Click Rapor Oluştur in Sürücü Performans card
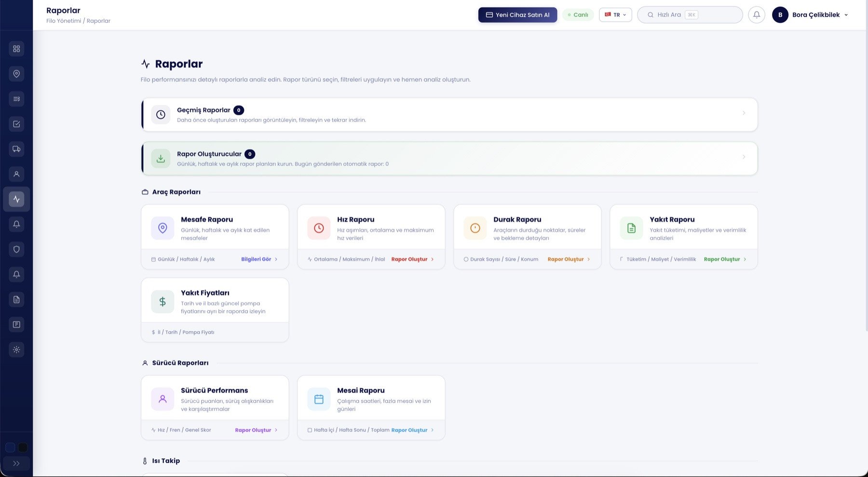This screenshot has width=868, height=477. click(257, 430)
